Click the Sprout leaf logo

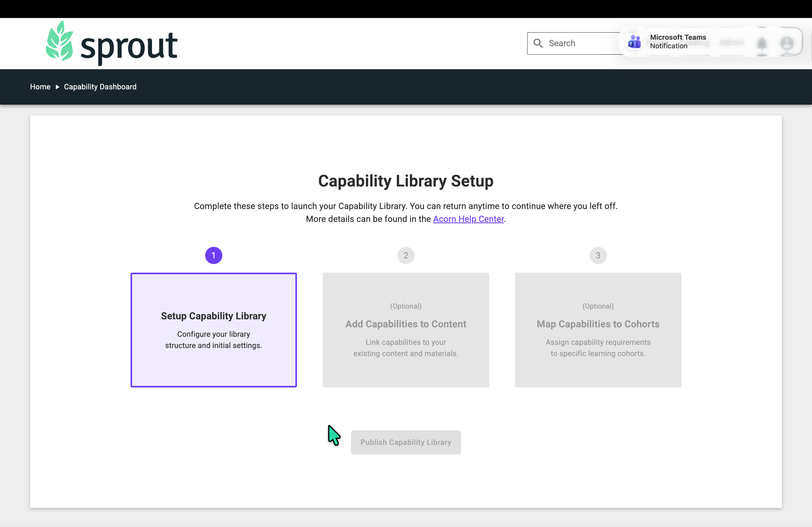[x=59, y=41]
